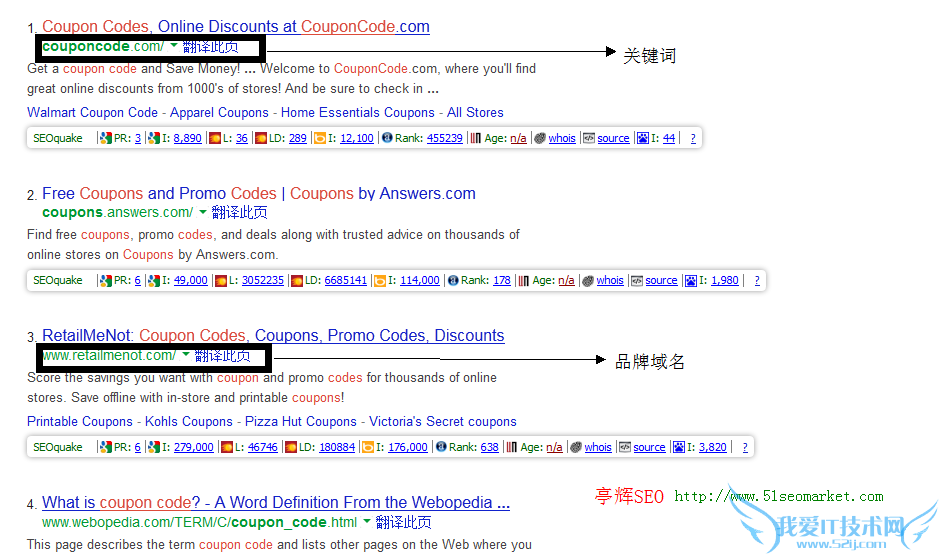Open the Home Essentials Coupons sitelink
This screenshot has width=944, height=559.
(x=358, y=113)
